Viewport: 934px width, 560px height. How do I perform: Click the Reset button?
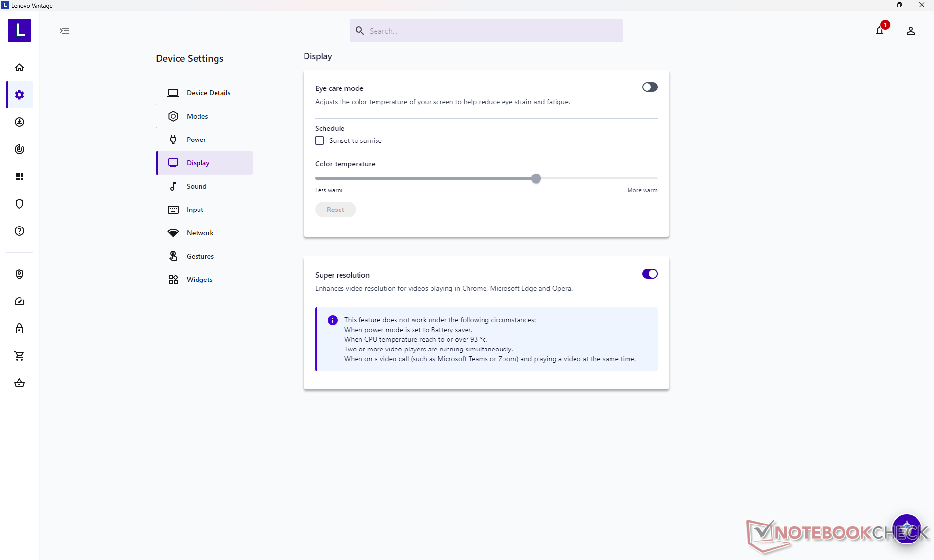pos(335,210)
